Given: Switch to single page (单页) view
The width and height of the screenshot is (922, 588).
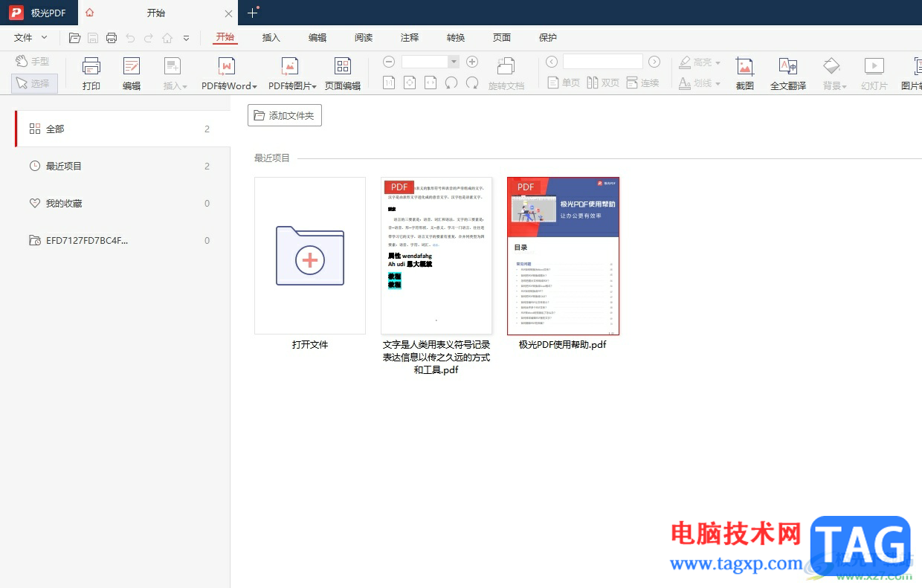Looking at the screenshot, I should click(x=564, y=83).
